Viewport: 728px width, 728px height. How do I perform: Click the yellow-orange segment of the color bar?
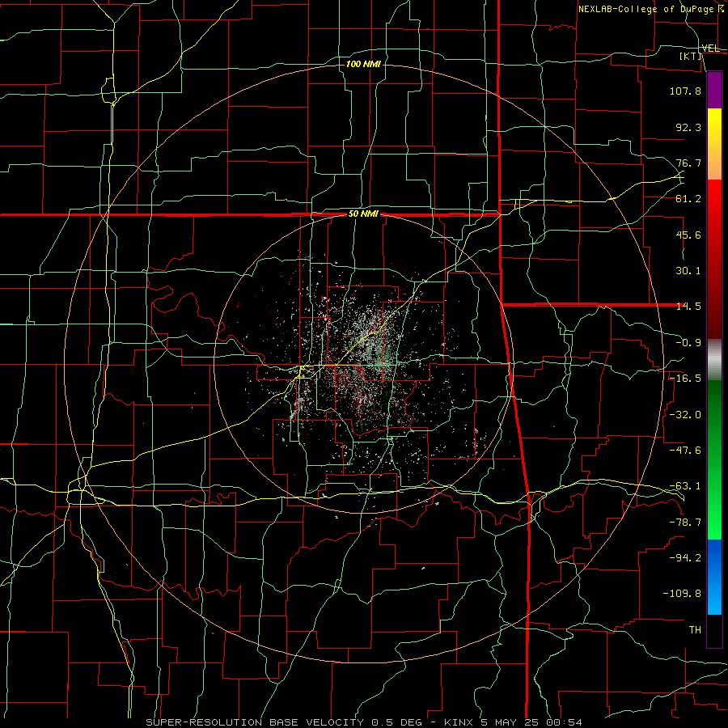pyautogui.click(x=714, y=144)
